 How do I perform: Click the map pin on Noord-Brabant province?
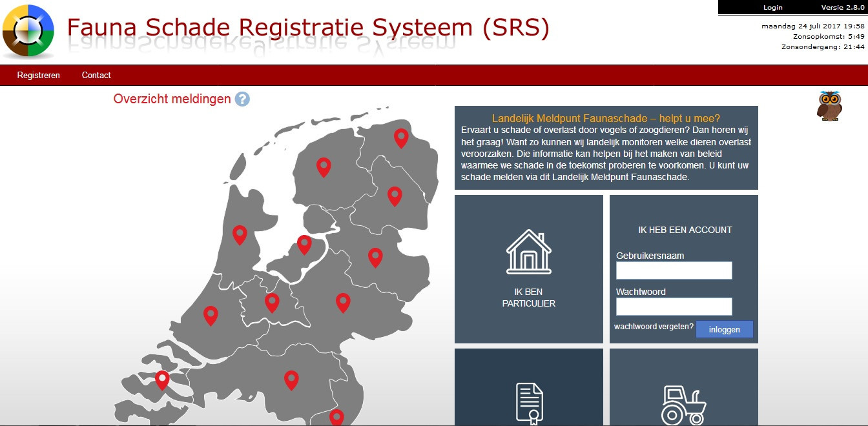[291, 380]
